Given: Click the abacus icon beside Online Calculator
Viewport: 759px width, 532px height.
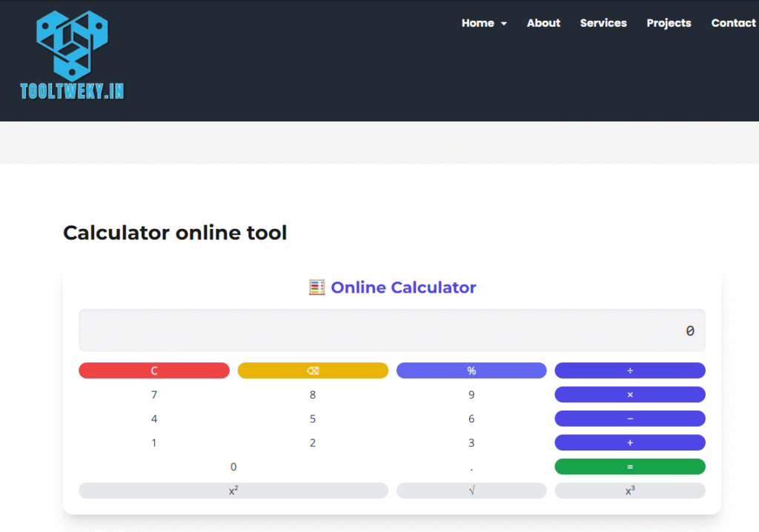Looking at the screenshot, I should click(x=316, y=287).
